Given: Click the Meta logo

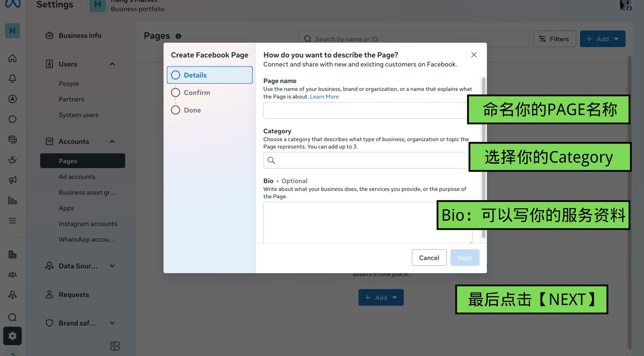Looking at the screenshot, I should pyautogui.click(x=13, y=4).
